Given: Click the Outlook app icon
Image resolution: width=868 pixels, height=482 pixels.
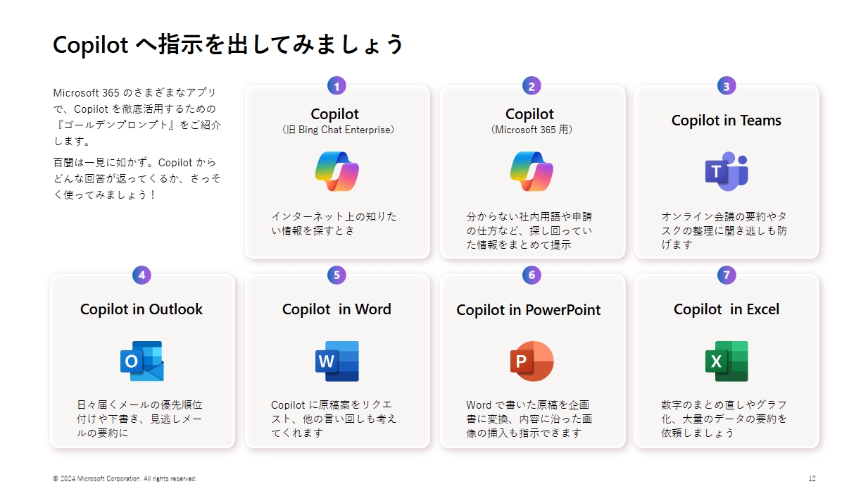Looking at the screenshot, I should pyautogui.click(x=141, y=361).
